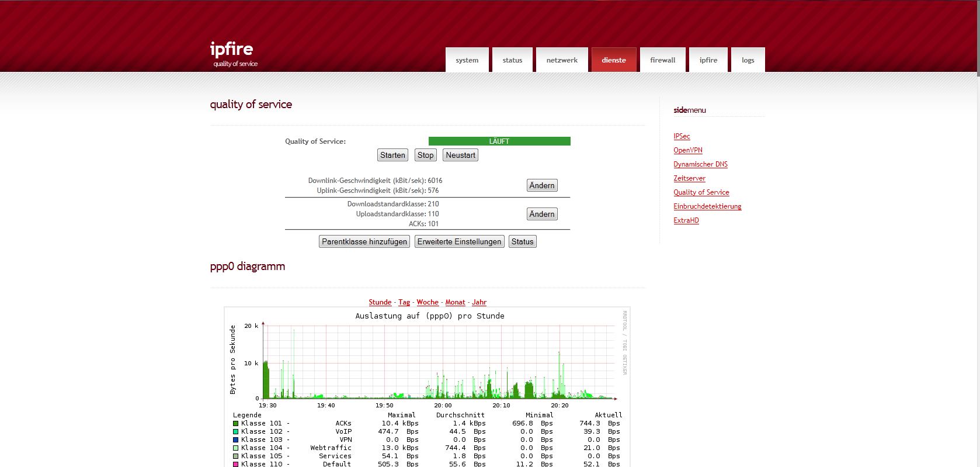Switch to the status tab
The height and width of the screenshot is (467, 980).
tap(512, 60)
